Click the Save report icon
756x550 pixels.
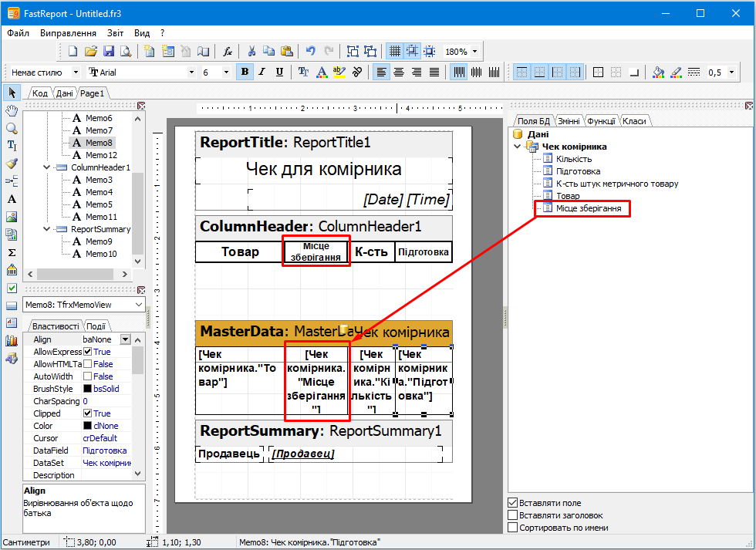(x=109, y=52)
